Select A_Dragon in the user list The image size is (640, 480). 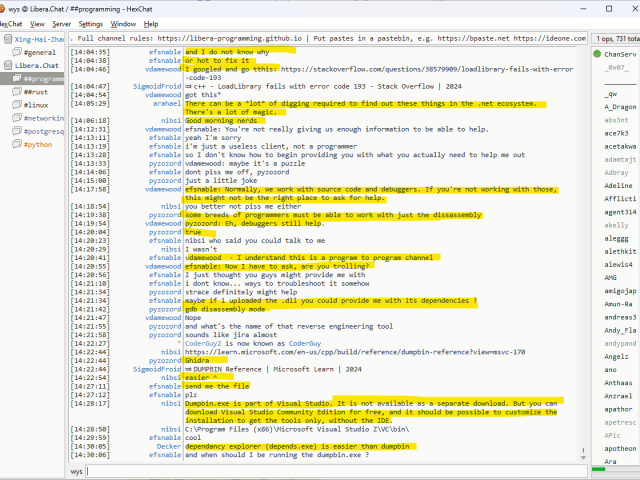[619, 106]
